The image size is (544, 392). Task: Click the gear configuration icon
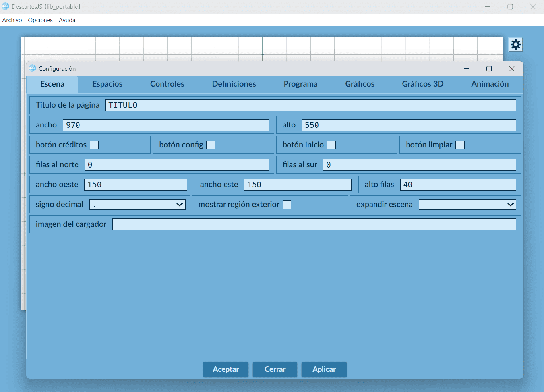coord(515,44)
